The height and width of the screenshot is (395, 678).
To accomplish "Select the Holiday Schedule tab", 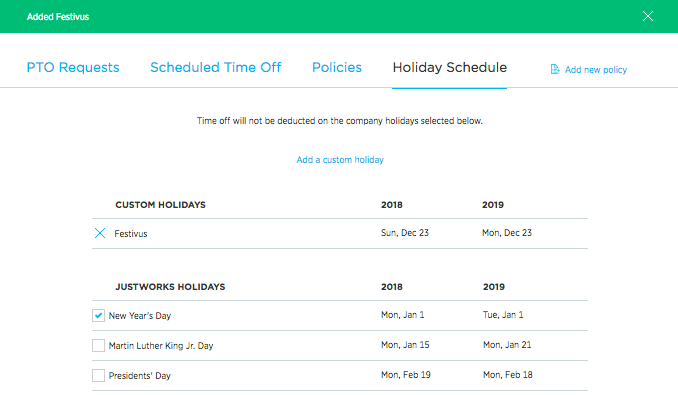I will [449, 67].
